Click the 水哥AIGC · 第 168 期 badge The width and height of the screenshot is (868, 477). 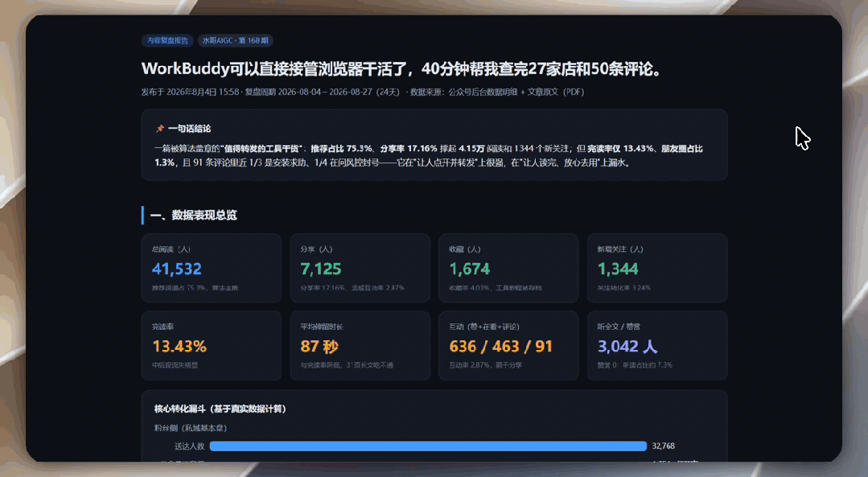click(x=235, y=40)
